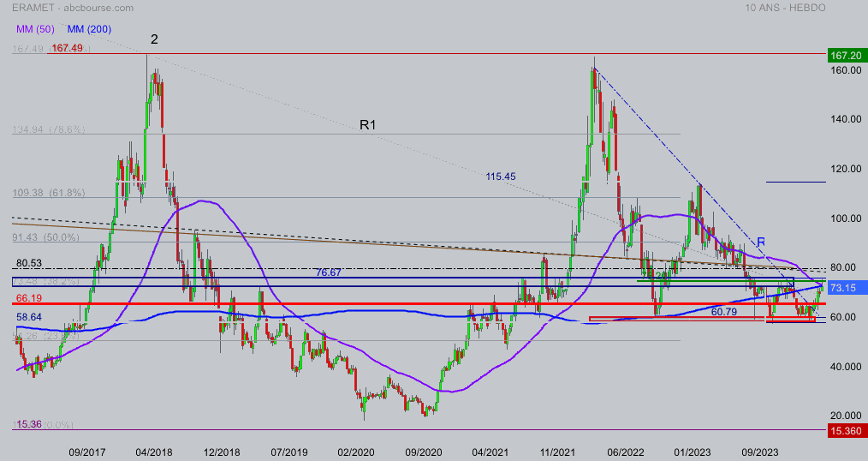The image size is (868, 461).
Task: Click the 07/2019 date on the time axis
Action: coord(288,452)
